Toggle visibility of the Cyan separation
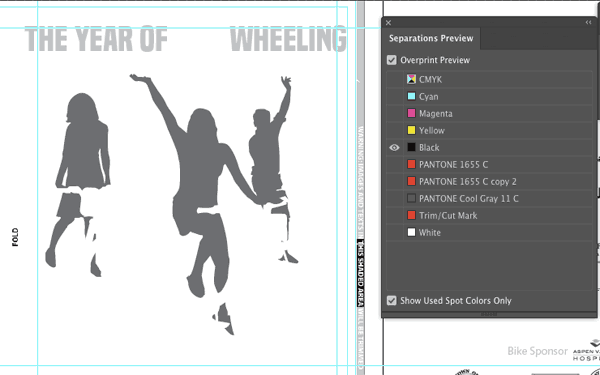Viewport: 600px width, 375px height. pos(395,96)
